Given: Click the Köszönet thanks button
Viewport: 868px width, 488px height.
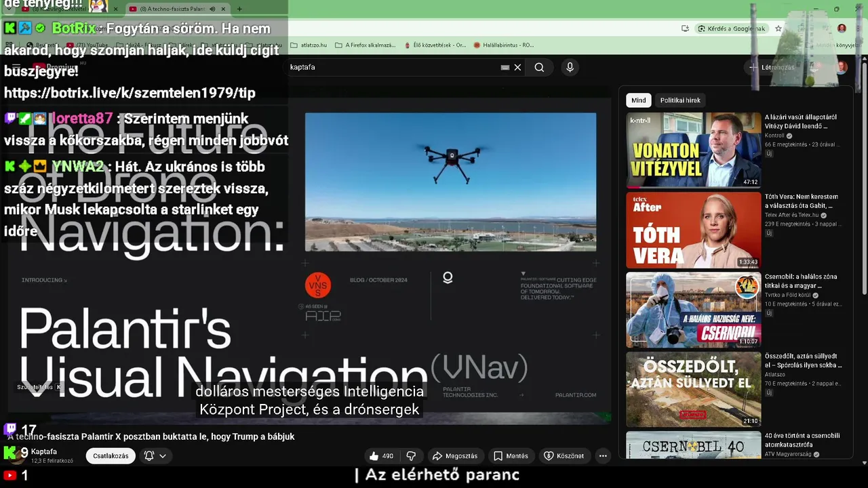Looking at the screenshot, I should click(x=564, y=456).
